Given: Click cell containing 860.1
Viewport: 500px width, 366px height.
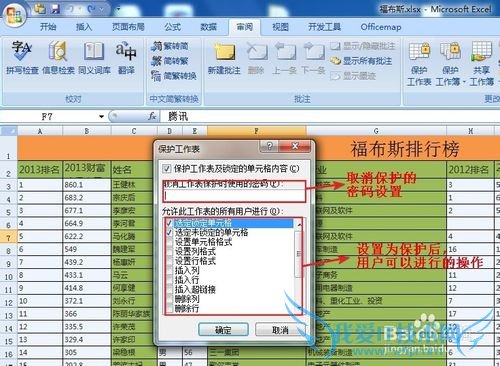Looking at the screenshot, I should pyautogui.click(x=87, y=184).
